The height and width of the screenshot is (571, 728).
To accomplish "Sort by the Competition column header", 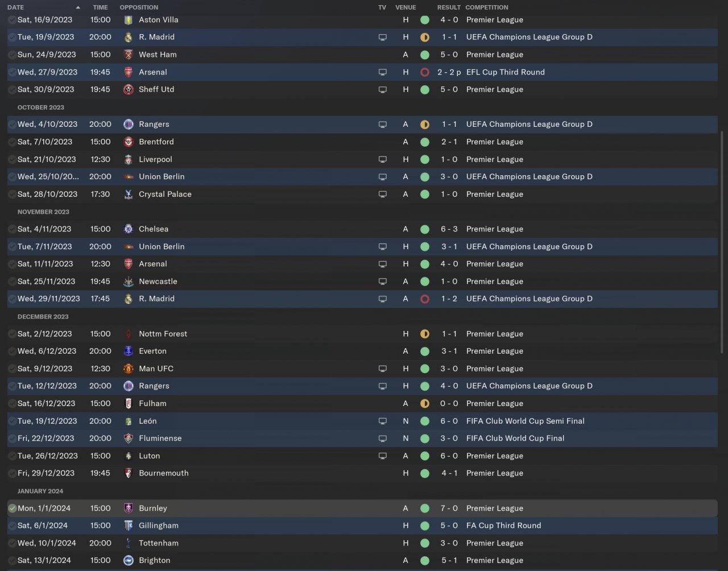I will [486, 7].
